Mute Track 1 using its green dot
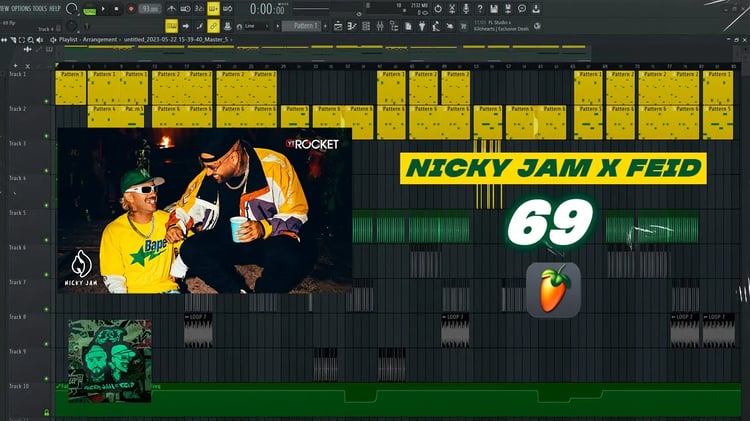 tap(46, 101)
